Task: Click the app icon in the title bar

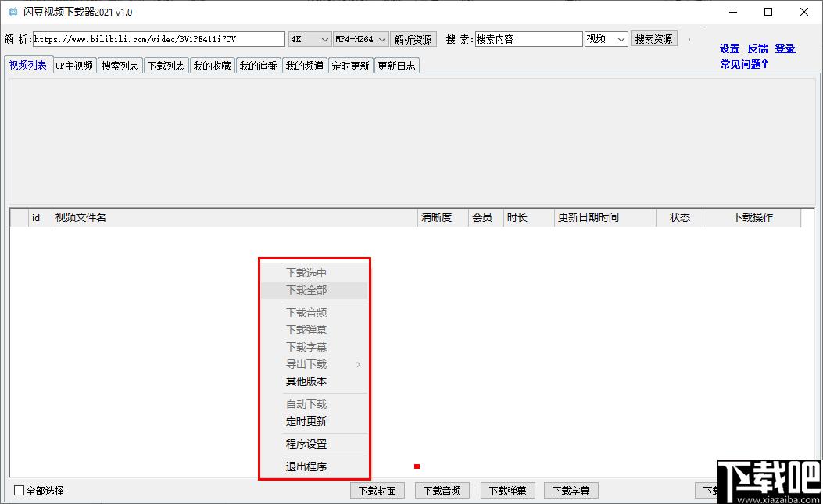Action: tap(13, 12)
